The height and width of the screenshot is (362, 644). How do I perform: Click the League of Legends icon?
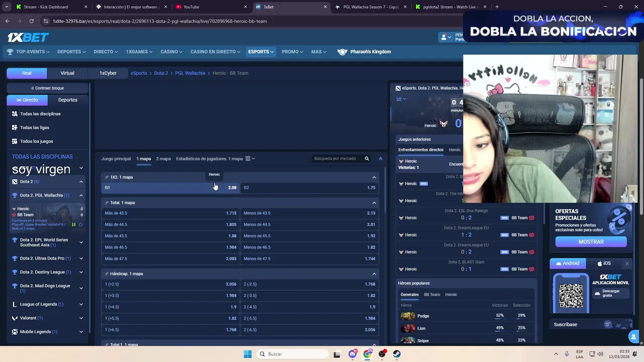15,304
